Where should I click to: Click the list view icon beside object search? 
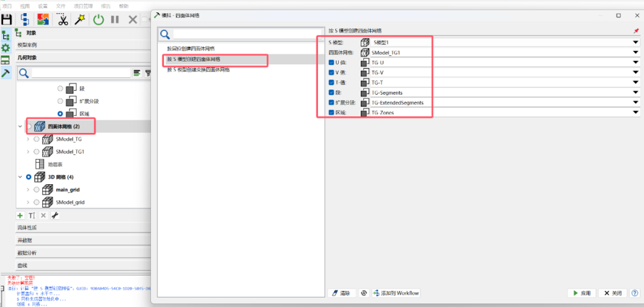(x=137, y=73)
